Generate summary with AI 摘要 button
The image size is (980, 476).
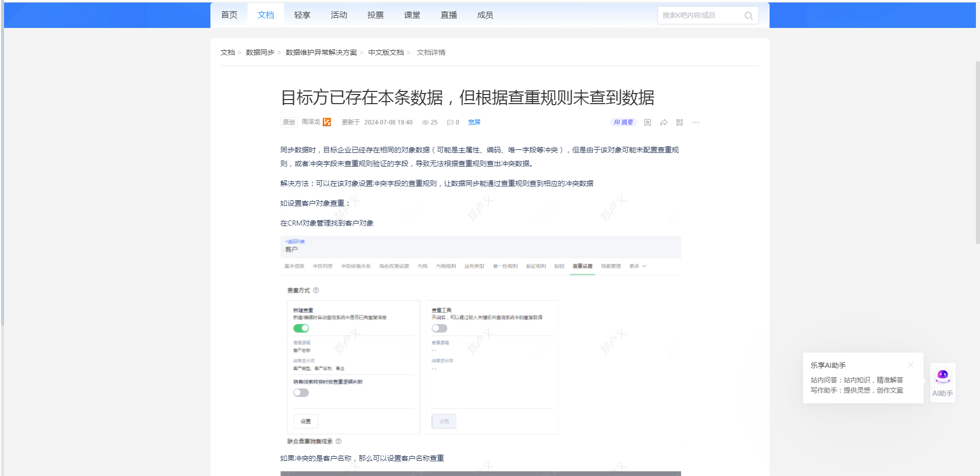coord(623,122)
